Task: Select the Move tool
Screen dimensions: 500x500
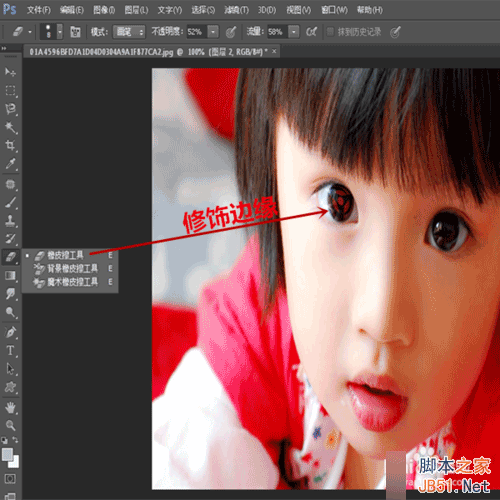Action: click(x=10, y=72)
